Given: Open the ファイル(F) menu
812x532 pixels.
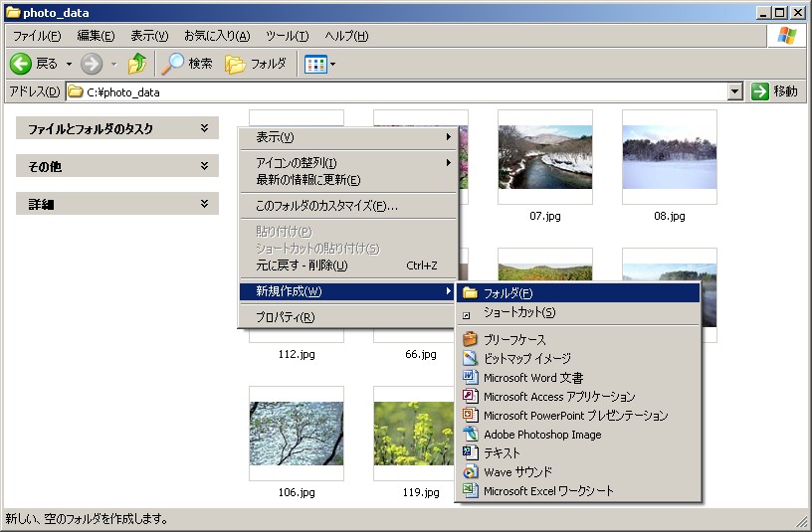Looking at the screenshot, I should pos(37,36).
